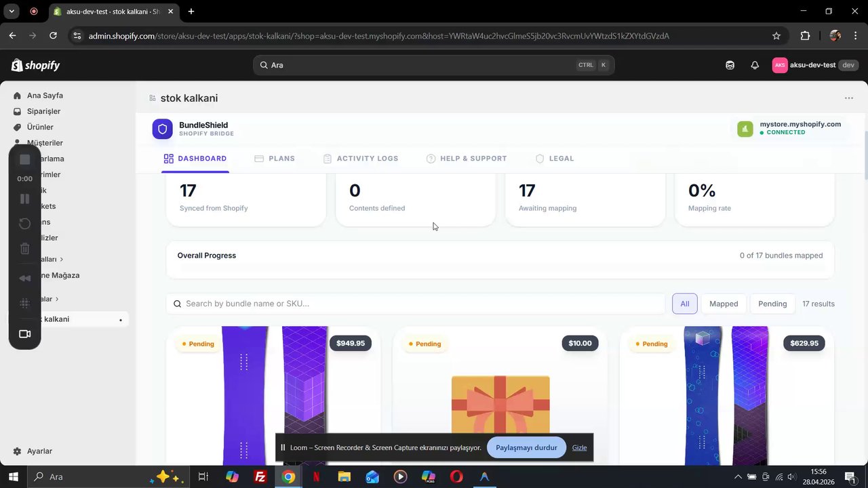
Task: Click the Shopify Sidekick assistant icon
Action: pyautogui.click(x=730, y=65)
